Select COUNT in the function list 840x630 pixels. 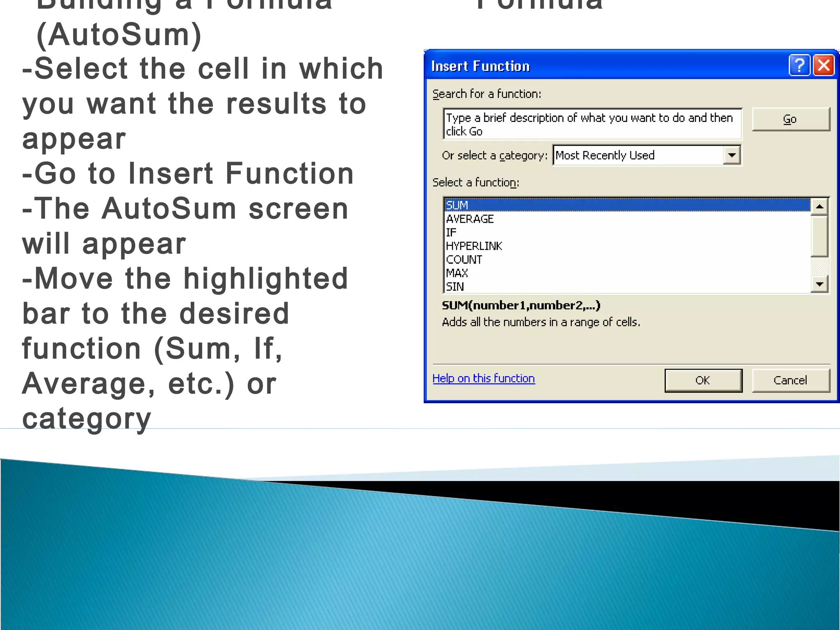coord(464,260)
